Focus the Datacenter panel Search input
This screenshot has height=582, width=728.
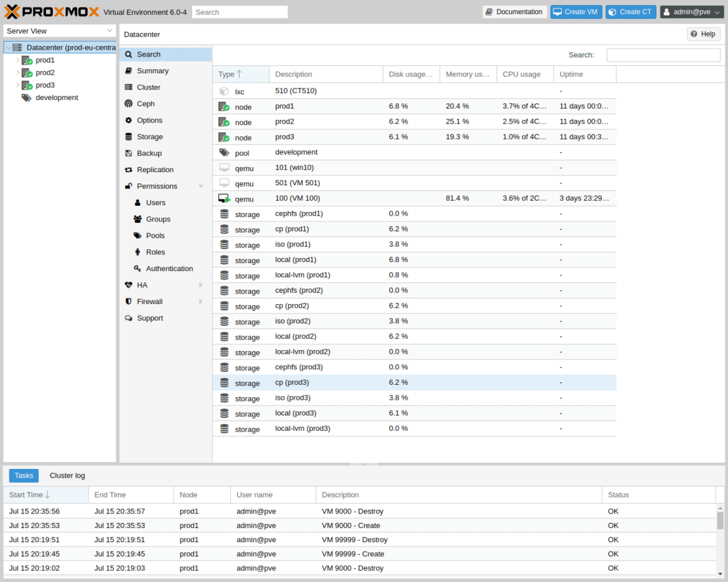click(x=663, y=55)
